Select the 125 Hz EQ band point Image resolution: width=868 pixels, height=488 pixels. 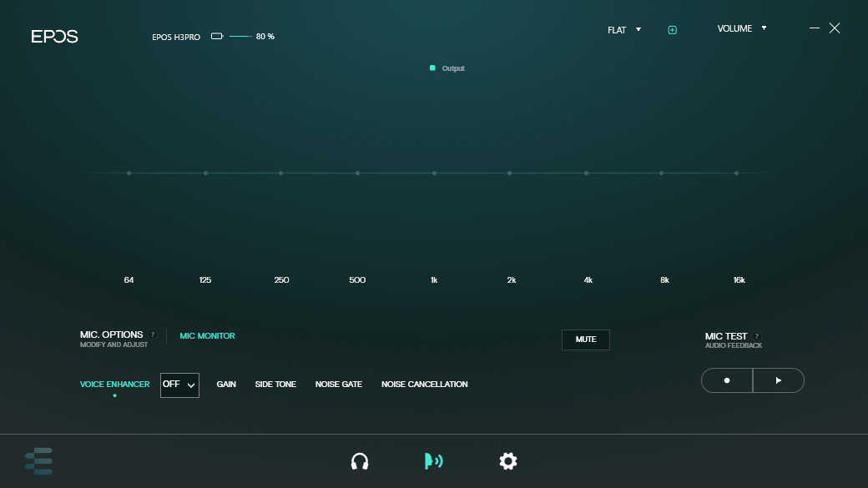(206, 174)
